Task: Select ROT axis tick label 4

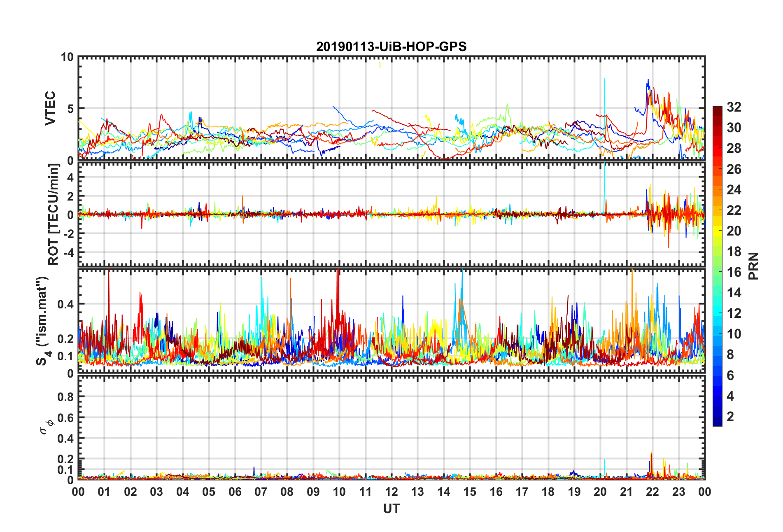Action: (70, 177)
